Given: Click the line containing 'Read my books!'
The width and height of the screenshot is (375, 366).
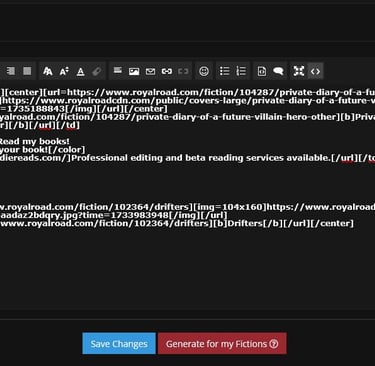Looking at the screenshot, I should (35, 141).
